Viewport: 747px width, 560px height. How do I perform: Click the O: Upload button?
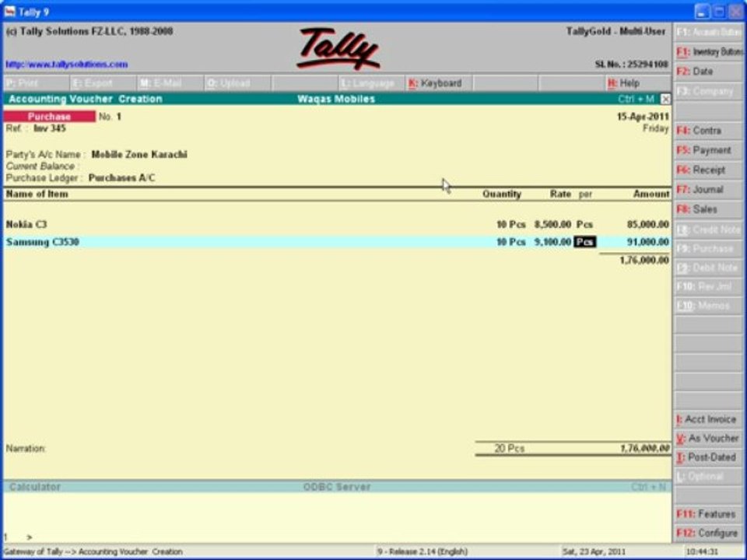coord(237,83)
